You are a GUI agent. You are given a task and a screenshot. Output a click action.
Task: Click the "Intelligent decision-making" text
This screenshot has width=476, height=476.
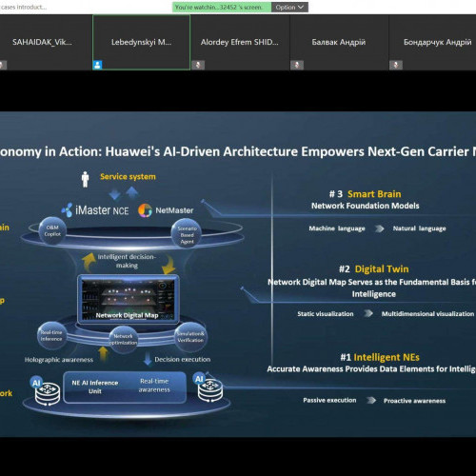click(127, 261)
